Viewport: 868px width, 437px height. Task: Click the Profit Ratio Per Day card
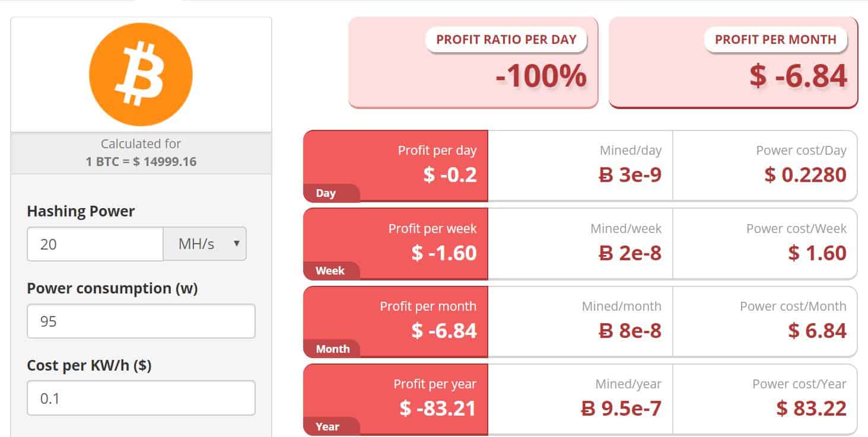473,62
